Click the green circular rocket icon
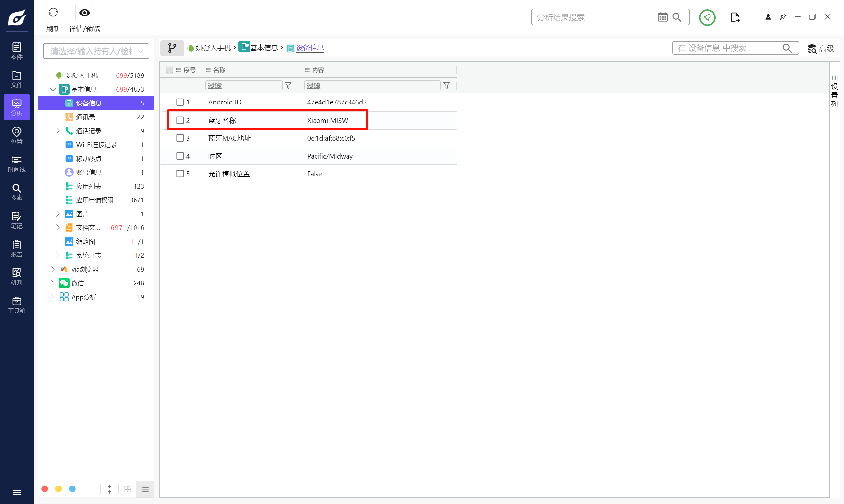844x504 pixels. pos(707,17)
